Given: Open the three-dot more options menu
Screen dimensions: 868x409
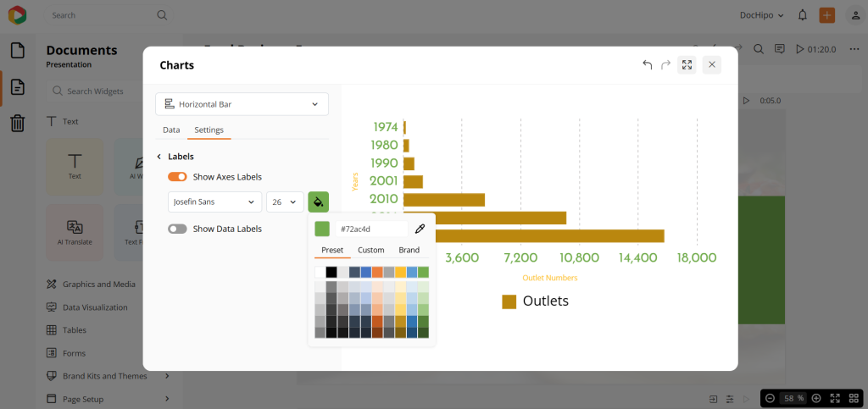Looking at the screenshot, I should click(854, 49).
